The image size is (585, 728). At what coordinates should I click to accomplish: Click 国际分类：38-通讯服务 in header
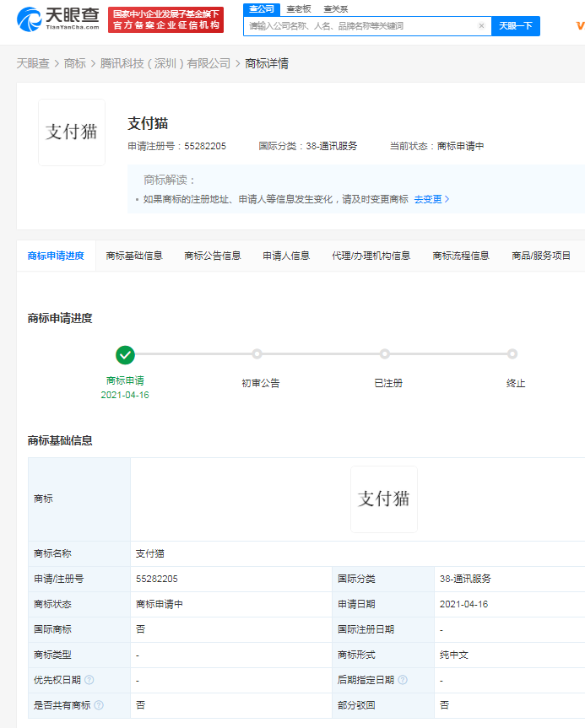pos(308,146)
